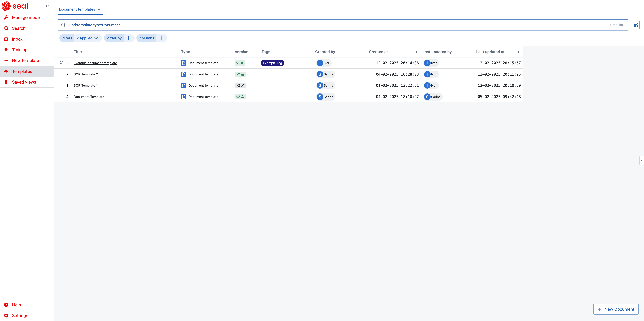The width and height of the screenshot is (644, 321).
Task: Click the Tags column header
Action: coord(266,52)
